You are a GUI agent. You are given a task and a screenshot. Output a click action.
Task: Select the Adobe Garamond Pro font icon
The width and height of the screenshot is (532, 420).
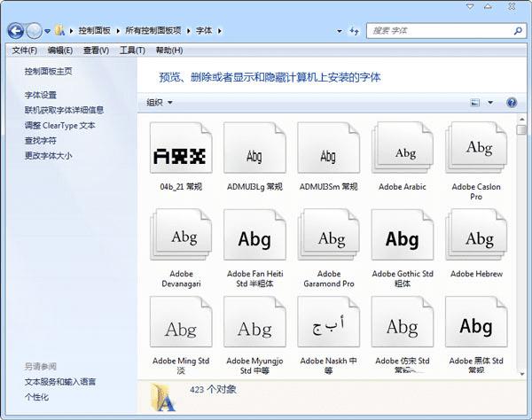click(x=328, y=235)
